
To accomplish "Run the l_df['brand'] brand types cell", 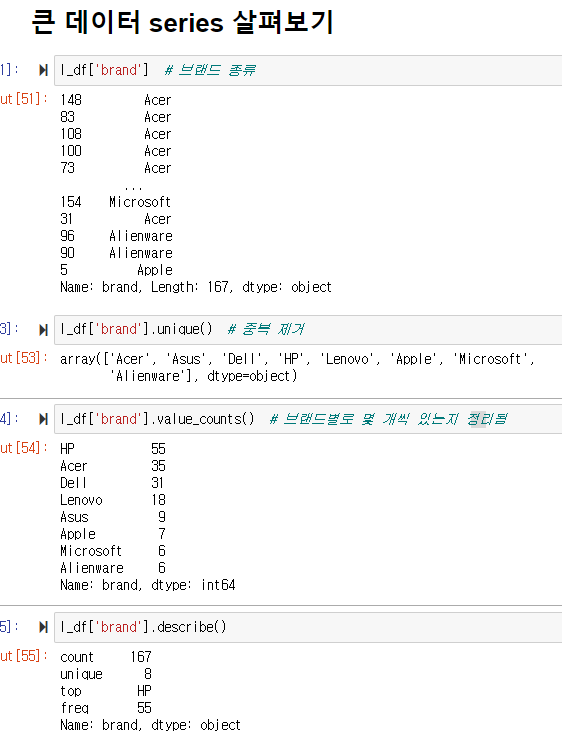I will point(43,70).
